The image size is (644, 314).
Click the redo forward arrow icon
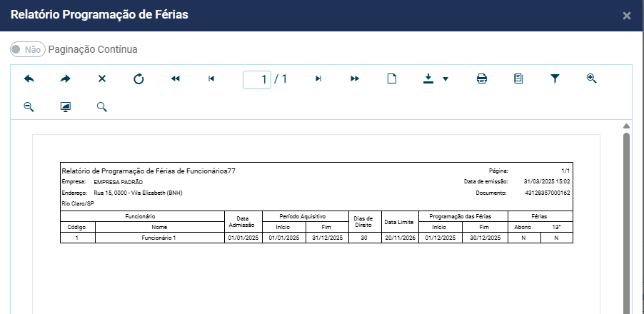click(66, 79)
